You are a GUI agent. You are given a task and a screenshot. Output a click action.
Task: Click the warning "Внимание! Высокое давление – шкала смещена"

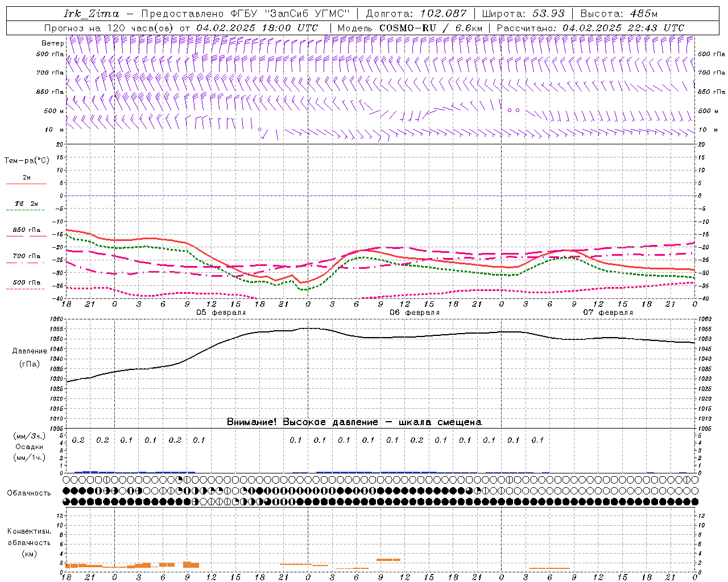[354, 422]
